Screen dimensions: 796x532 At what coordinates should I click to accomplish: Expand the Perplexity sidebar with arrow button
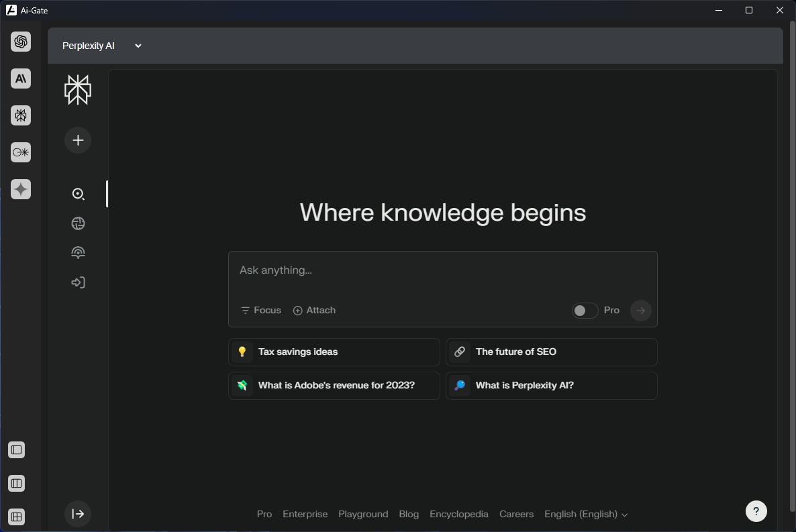pos(78,514)
